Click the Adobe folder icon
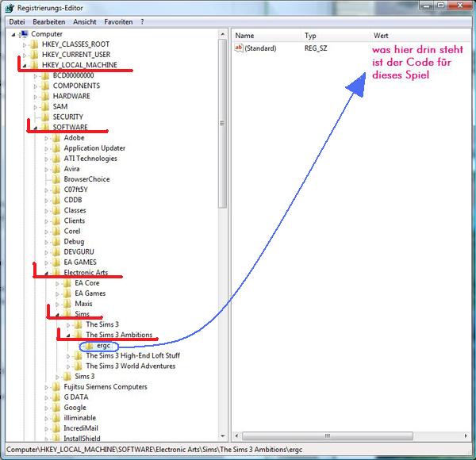Screen dimensions: 476x460 pos(56,138)
